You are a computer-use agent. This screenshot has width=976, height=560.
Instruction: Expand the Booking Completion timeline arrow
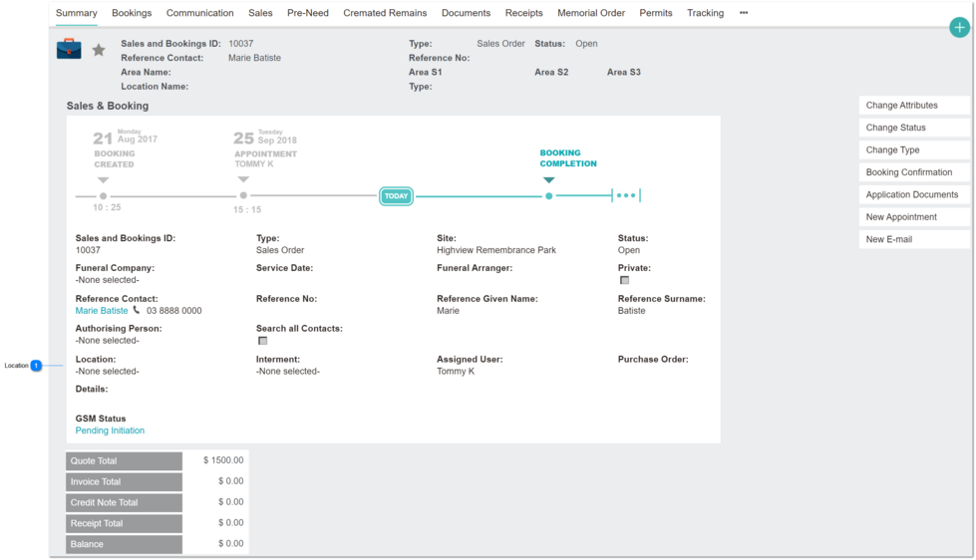[548, 180]
